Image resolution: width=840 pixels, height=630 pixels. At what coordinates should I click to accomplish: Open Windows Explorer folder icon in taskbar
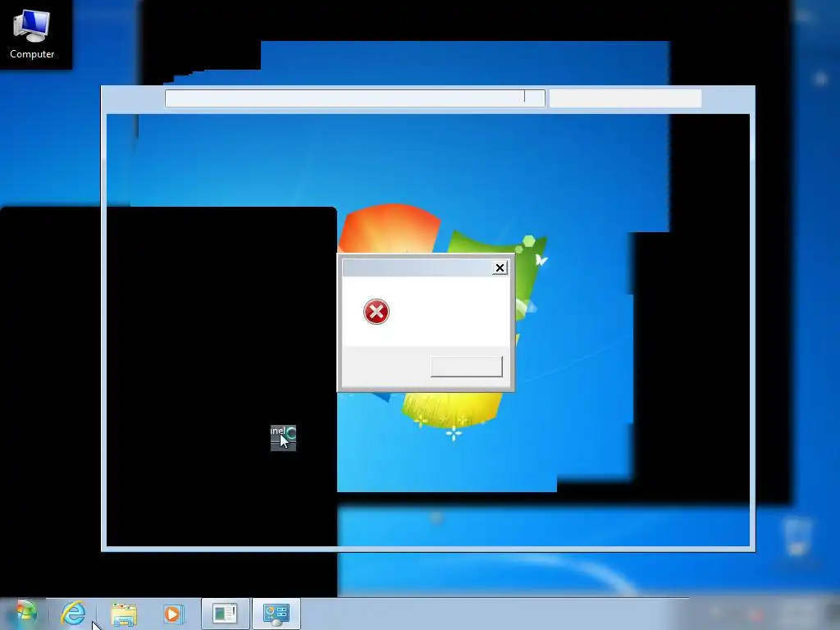[124, 614]
